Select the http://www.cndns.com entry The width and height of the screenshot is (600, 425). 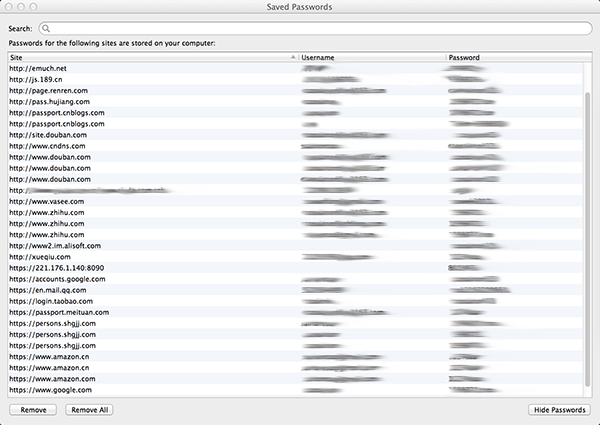[x=295, y=146]
